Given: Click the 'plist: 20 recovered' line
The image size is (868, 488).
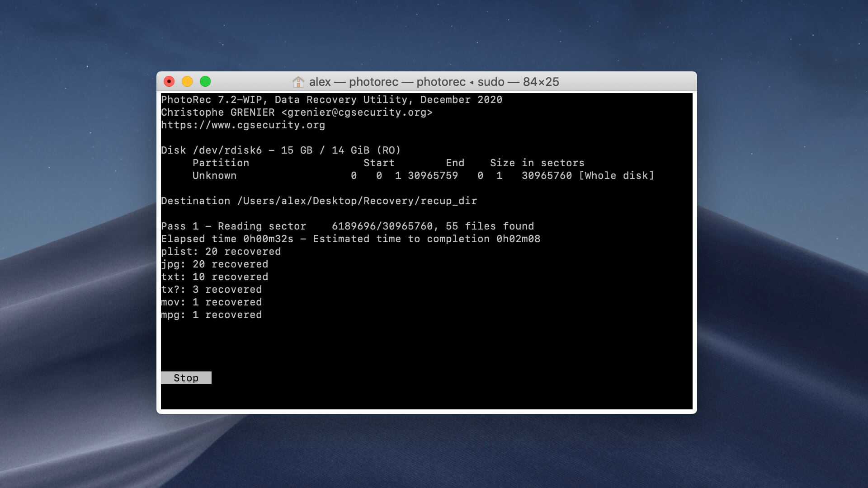Looking at the screenshot, I should pyautogui.click(x=221, y=252).
